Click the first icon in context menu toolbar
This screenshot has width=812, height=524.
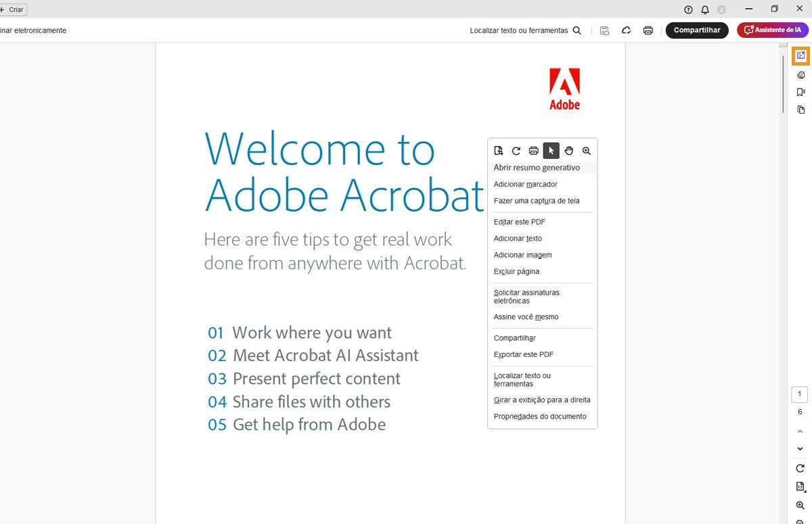(x=499, y=151)
